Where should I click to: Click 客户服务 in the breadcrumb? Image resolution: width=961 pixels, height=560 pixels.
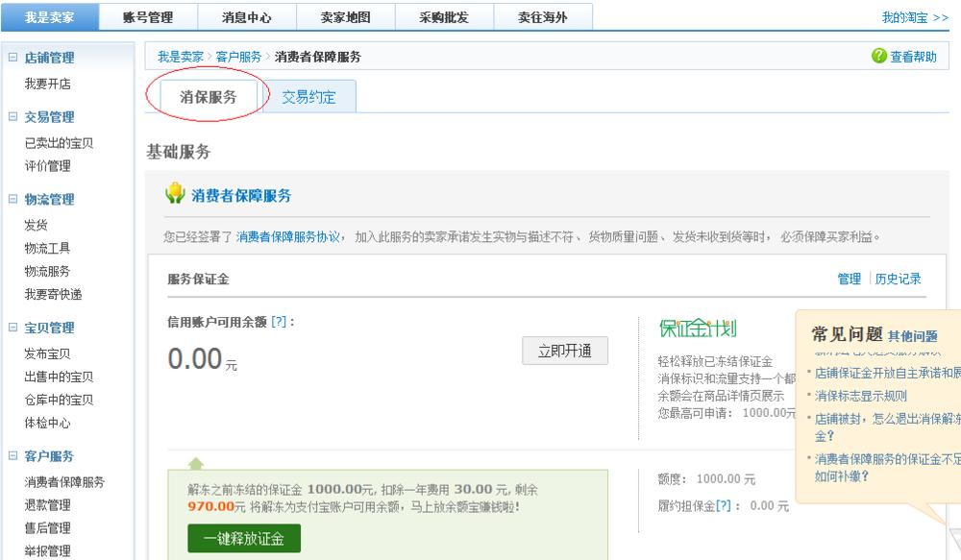coord(238,57)
